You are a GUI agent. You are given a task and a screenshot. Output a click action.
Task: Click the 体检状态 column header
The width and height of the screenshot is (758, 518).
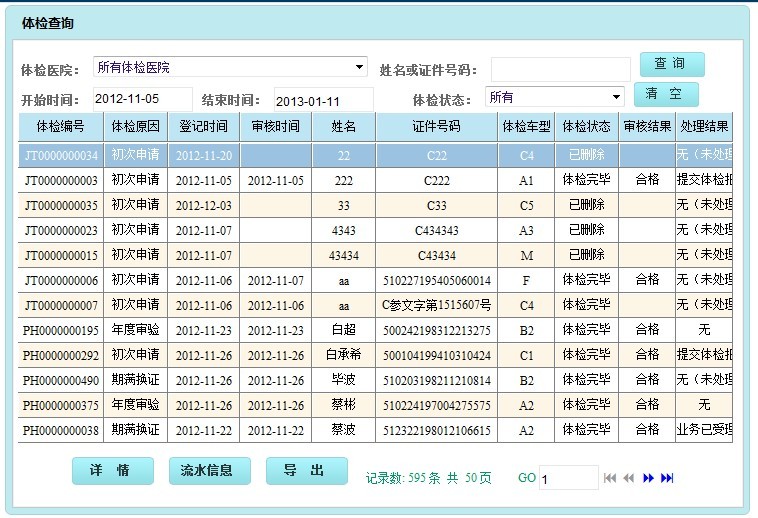(x=586, y=127)
